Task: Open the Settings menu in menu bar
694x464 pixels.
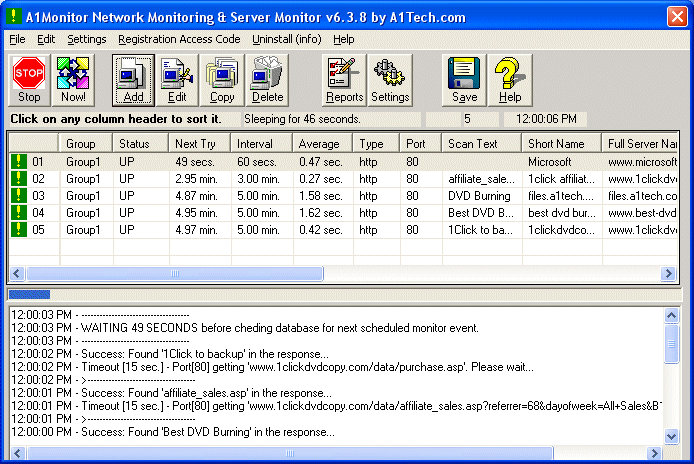Action: coord(87,39)
